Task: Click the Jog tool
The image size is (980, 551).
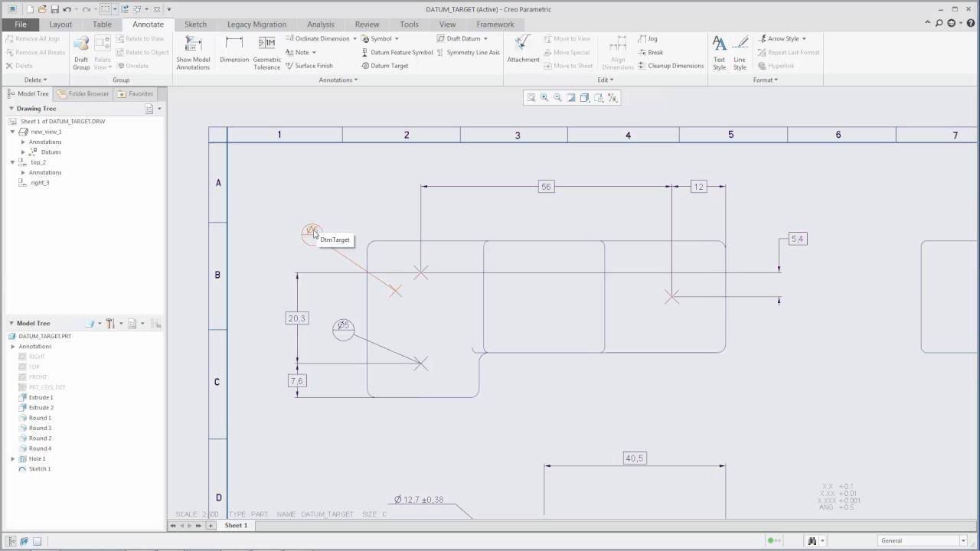Action: 648,38
